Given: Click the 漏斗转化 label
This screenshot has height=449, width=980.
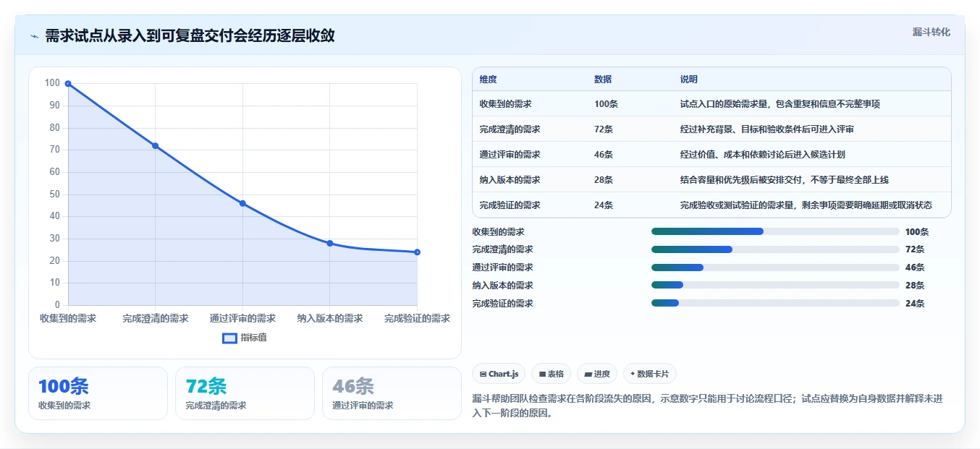Looking at the screenshot, I should pos(931,33).
